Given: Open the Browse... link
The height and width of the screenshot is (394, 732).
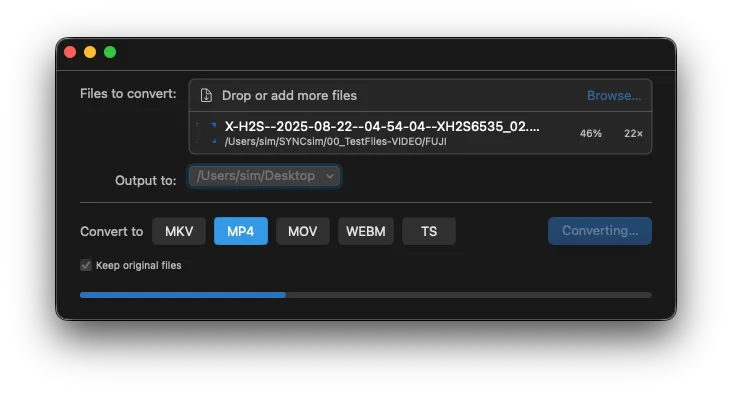Looking at the screenshot, I should [614, 95].
